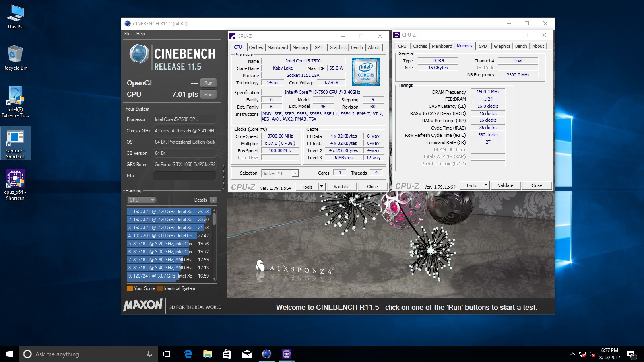Select ranking entry 4 with 10C/20T
Viewport: 644px width, 362px height.
pyautogui.click(x=169, y=236)
